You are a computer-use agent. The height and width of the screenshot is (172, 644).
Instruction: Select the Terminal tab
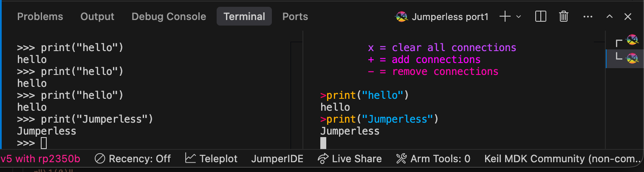[244, 17]
